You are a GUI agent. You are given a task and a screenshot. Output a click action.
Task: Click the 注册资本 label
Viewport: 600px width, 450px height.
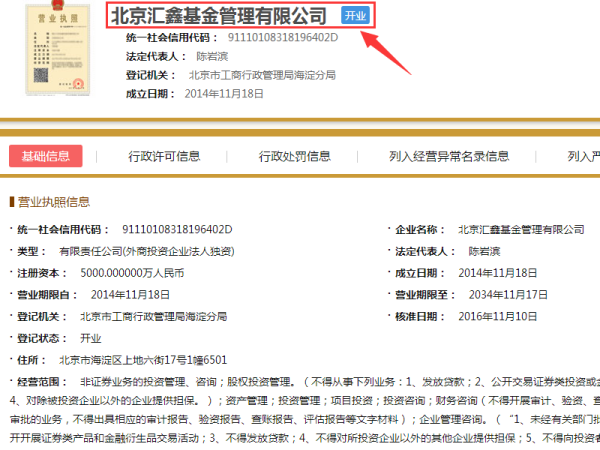pyautogui.click(x=42, y=273)
